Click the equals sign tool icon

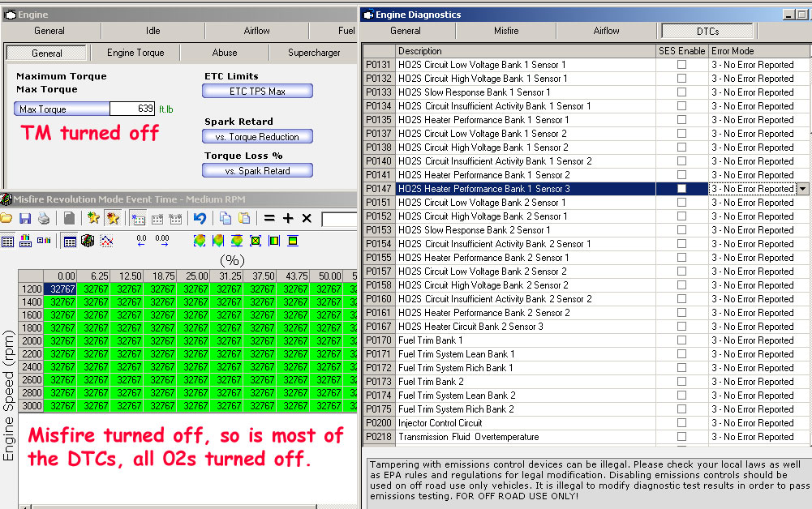coord(269,219)
